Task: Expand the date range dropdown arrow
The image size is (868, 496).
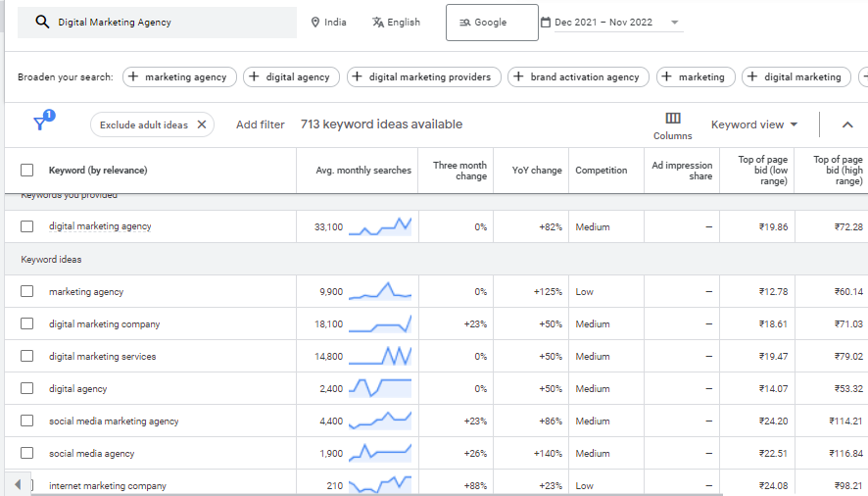Action: [675, 23]
